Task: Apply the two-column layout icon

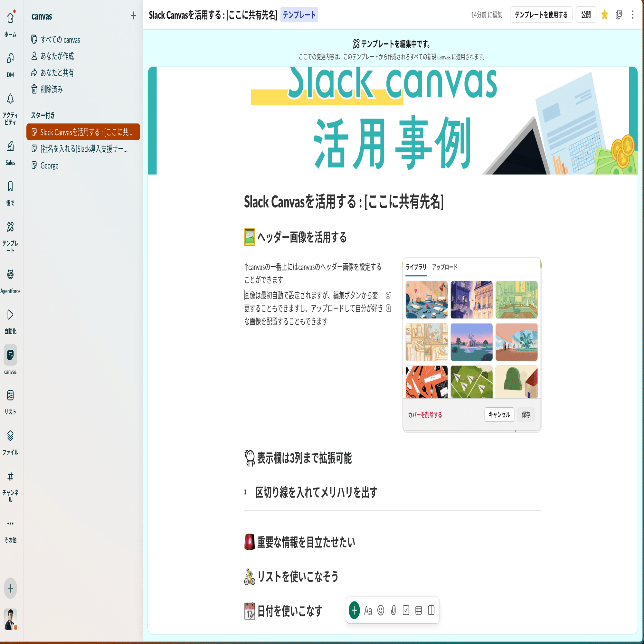Action: coord(431,610)
